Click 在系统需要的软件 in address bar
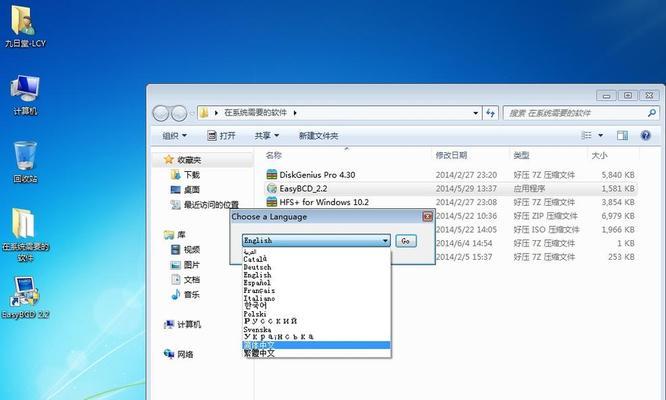The image size is (666, 400). 255,113
